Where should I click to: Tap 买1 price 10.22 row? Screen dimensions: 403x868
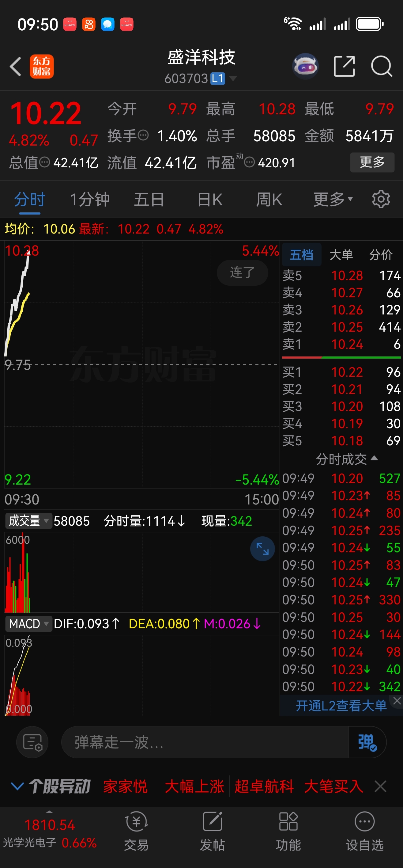pos(341,372)
